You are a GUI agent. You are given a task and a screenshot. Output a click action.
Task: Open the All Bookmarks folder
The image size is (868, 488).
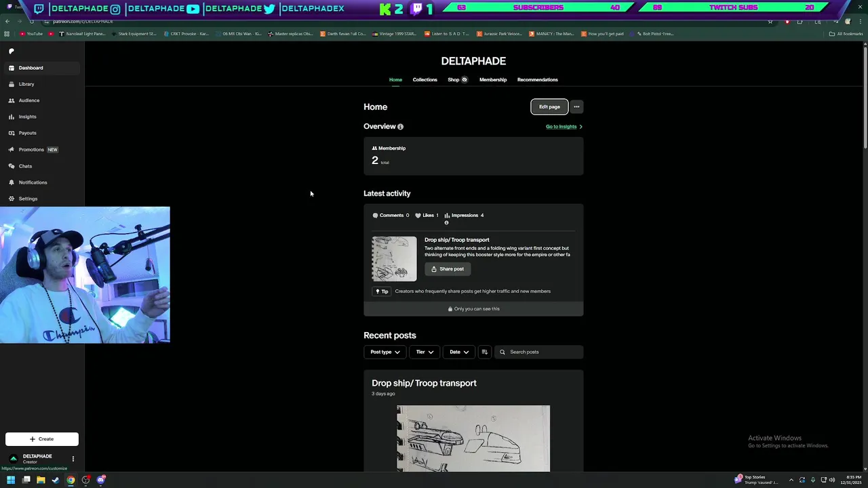click(846, 34)
